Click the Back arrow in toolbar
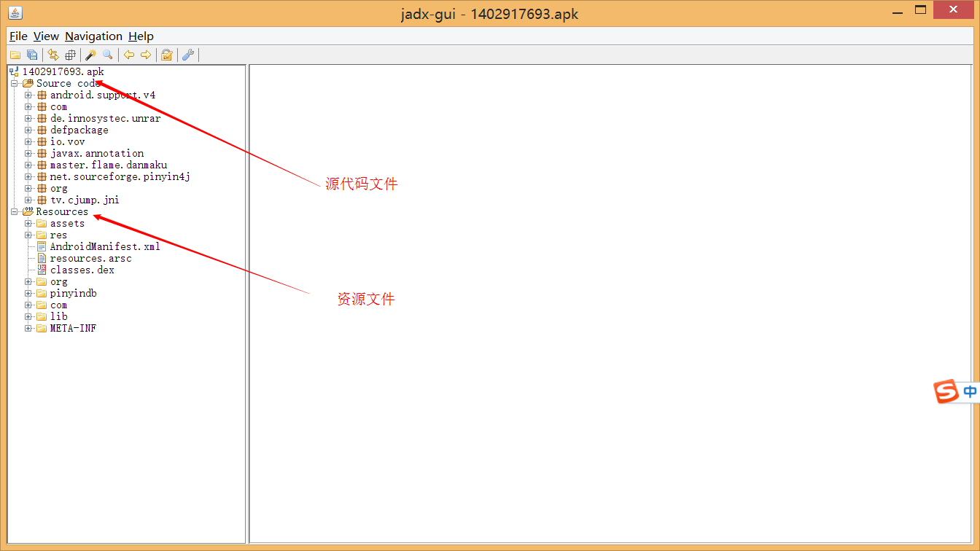 (129, 55)
